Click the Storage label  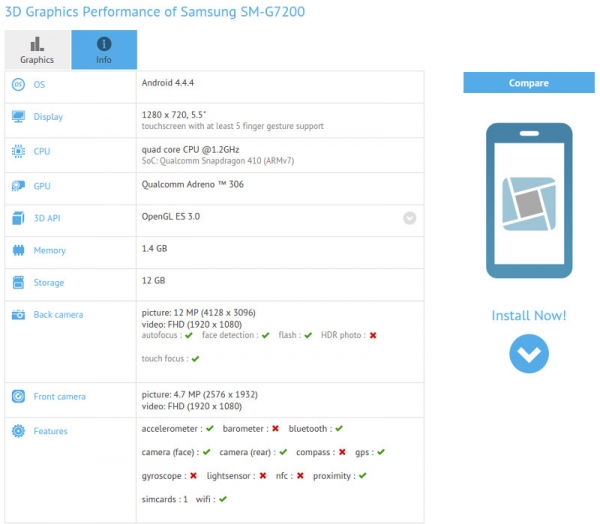pos(49,282)
